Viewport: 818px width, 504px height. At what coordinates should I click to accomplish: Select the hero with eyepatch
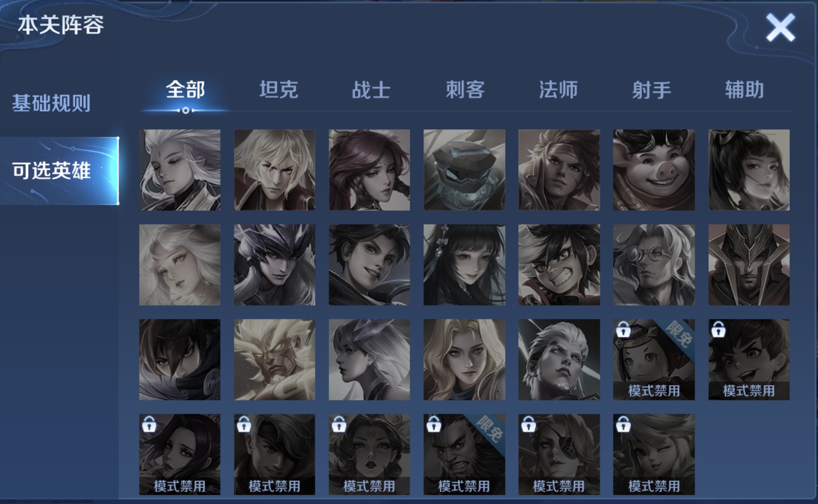point(559,454)
